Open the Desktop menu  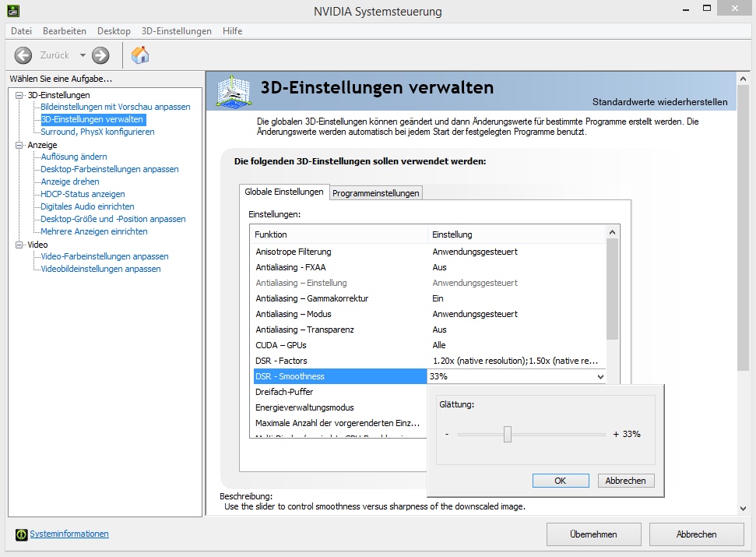(x=114, y=31)
